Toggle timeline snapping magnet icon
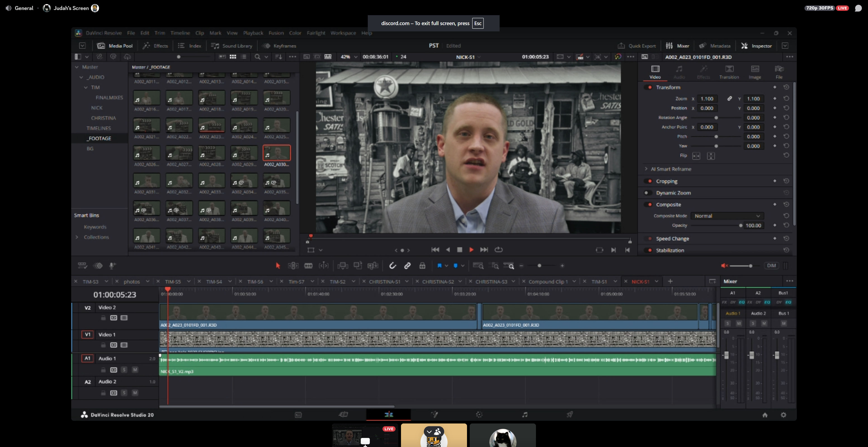The height and width of the screenshot is (447, 868). [393, 266]
